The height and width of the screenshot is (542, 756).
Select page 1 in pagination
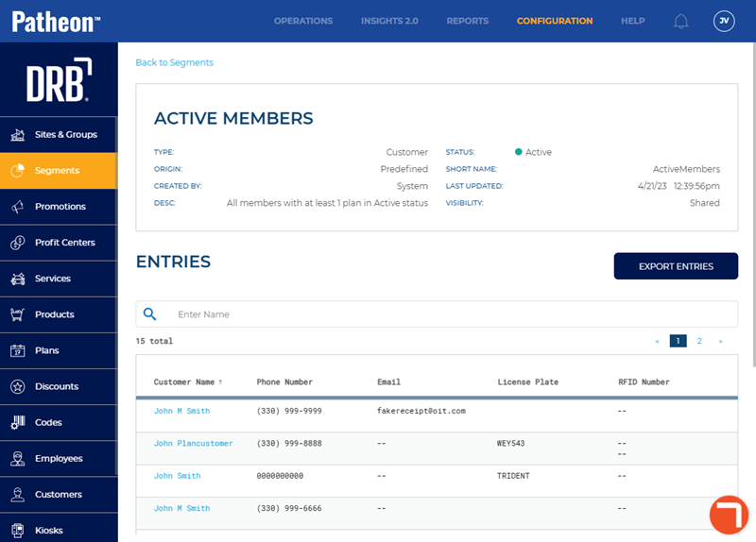[x=678, y=341]
